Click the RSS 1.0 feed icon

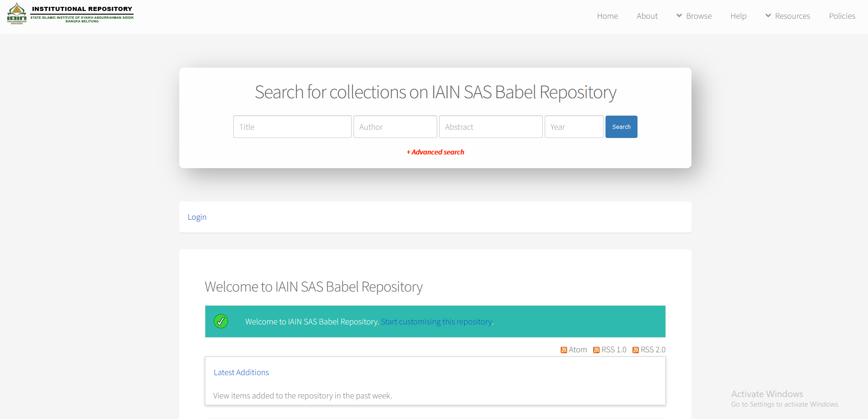(596, 350)
